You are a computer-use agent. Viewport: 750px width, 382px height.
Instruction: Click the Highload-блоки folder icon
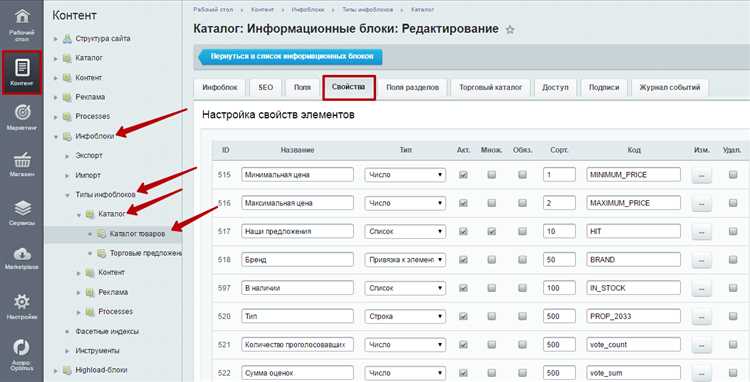[67, 370]
